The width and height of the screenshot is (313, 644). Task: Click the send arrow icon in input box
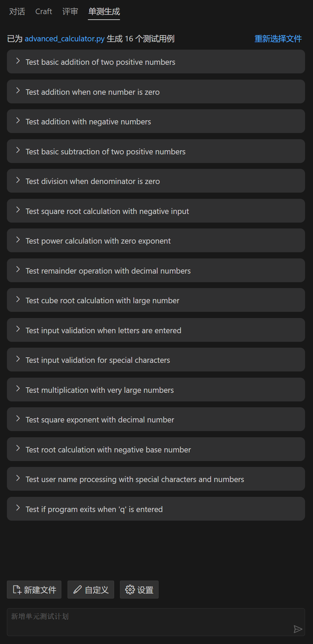point(298,629)
